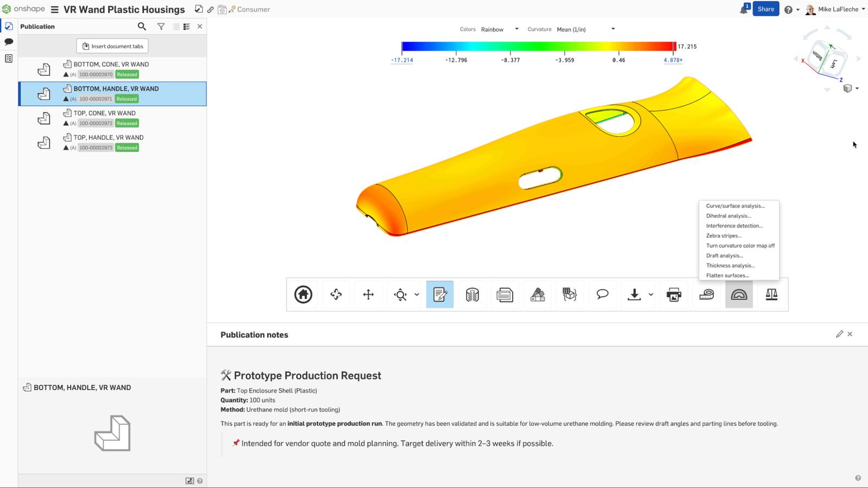Open the search icon in the Publication panel
The image size is (868, 488).
pos(142,26)
